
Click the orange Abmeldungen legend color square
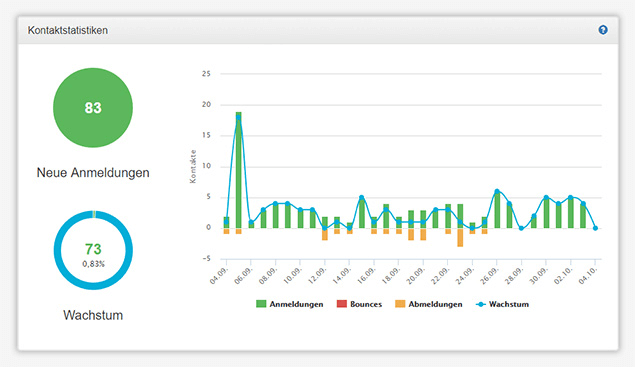[400, 304]
